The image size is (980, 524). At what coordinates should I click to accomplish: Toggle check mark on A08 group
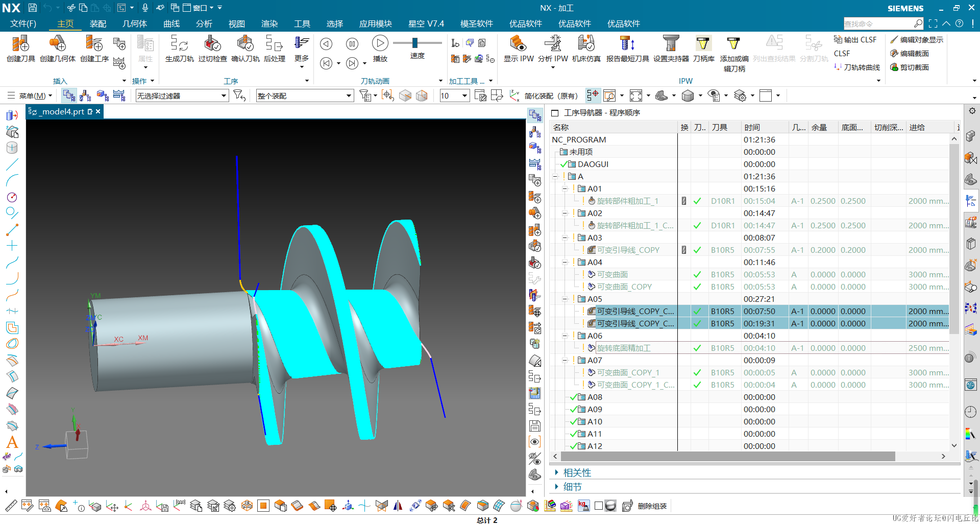(x=574, y=397)
